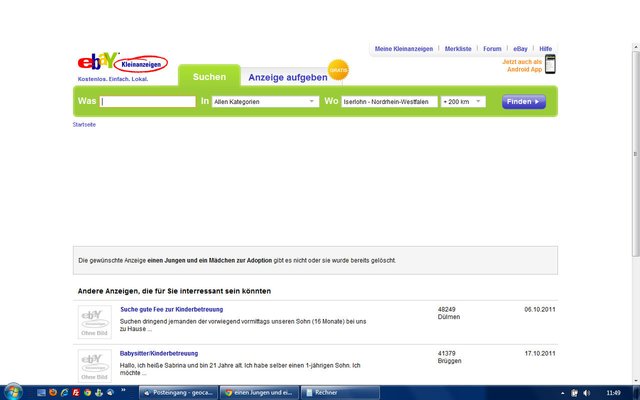
Task: Click the thumbnail of Babysitter/Kinderbetreuung ad
Action: click(95, 366)
